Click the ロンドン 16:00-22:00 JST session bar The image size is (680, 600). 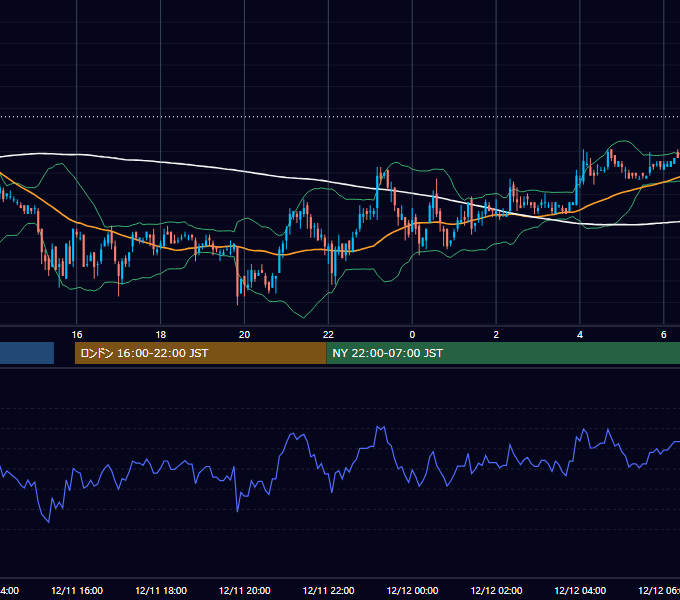click(x=200, y=353)
